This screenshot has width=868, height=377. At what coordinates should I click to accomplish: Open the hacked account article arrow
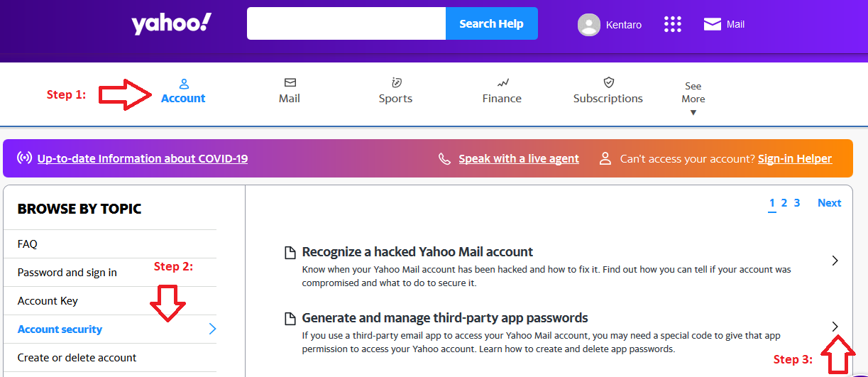[835, 261]
